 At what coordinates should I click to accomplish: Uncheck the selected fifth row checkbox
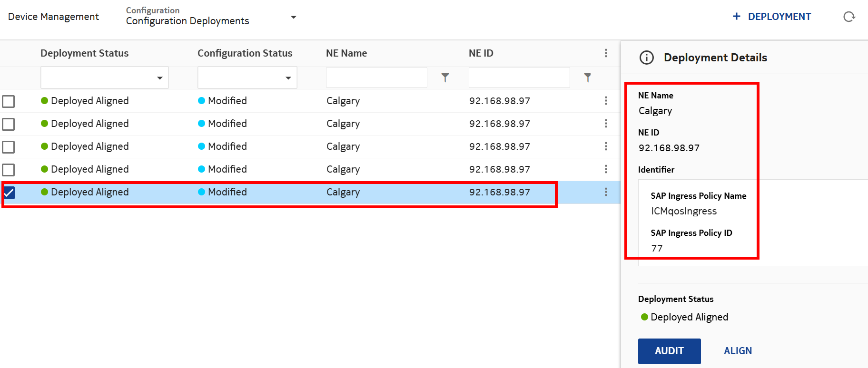(x=9, y=193)
